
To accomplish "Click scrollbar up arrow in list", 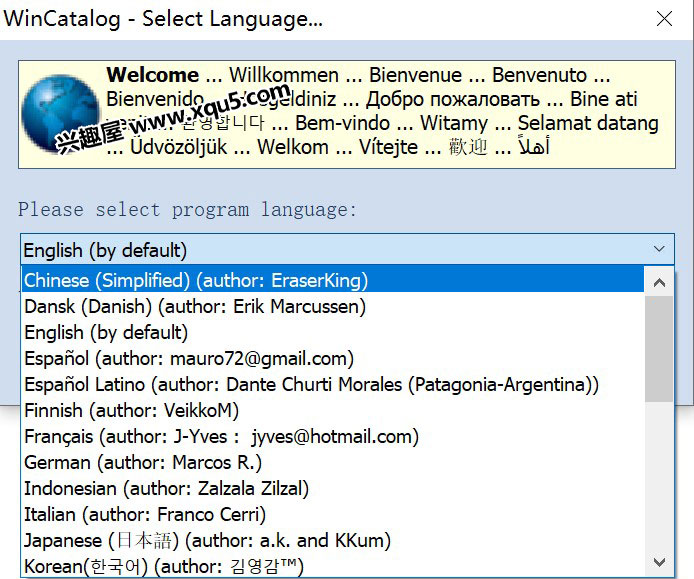I will [x=659, y=282].
